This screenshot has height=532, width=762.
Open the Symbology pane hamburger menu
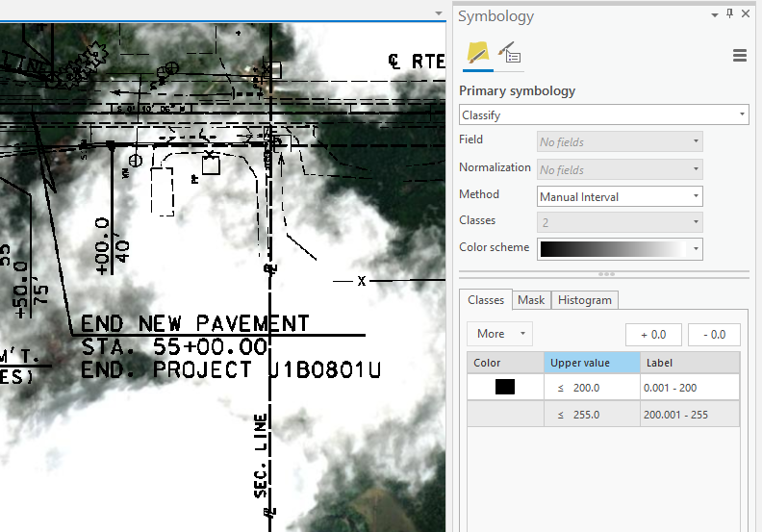740,56
